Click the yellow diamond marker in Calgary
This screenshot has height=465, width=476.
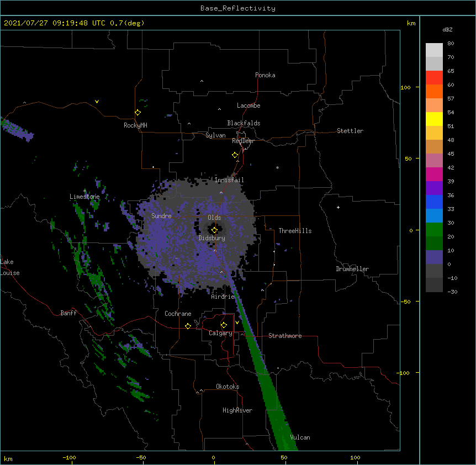click(224, 325)
